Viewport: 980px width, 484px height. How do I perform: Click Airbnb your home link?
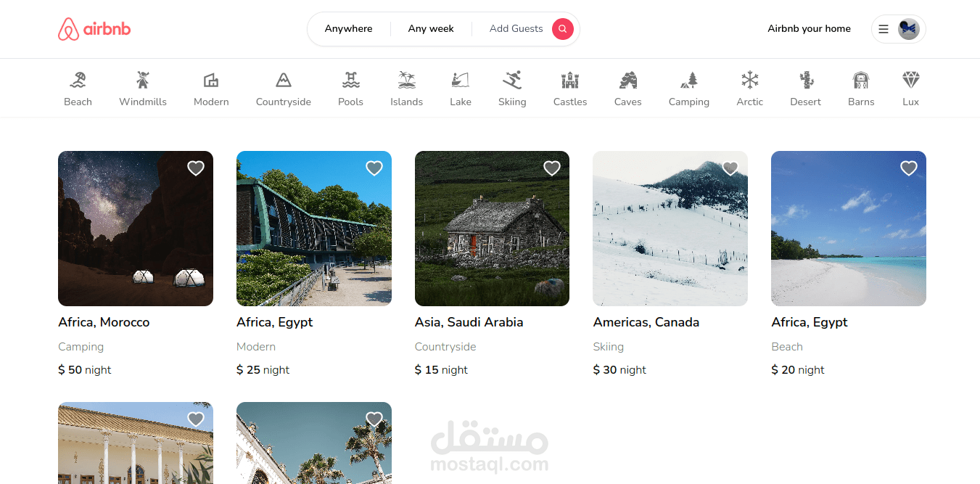pyautogui.click(x=810, y=29)
